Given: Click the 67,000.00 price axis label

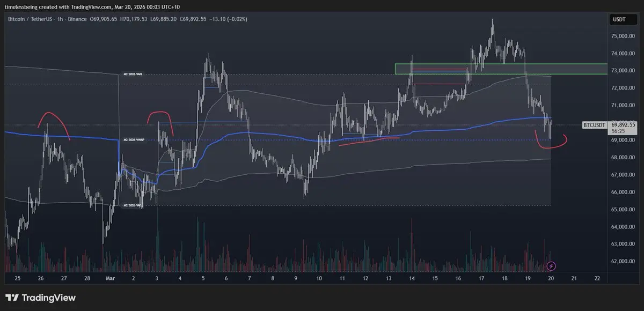Looking at the screenshot, I should point(623,175).
